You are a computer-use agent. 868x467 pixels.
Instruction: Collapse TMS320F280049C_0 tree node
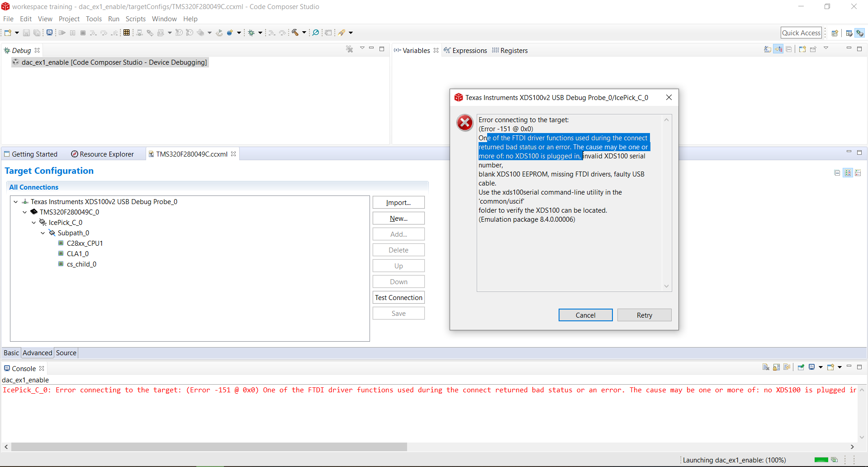25,212
